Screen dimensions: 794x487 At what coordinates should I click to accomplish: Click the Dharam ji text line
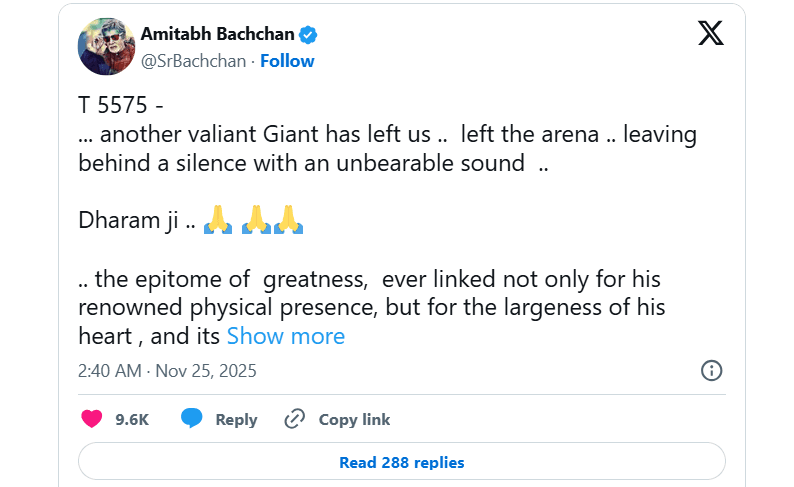pyautogui.click(x=137, y=221)
